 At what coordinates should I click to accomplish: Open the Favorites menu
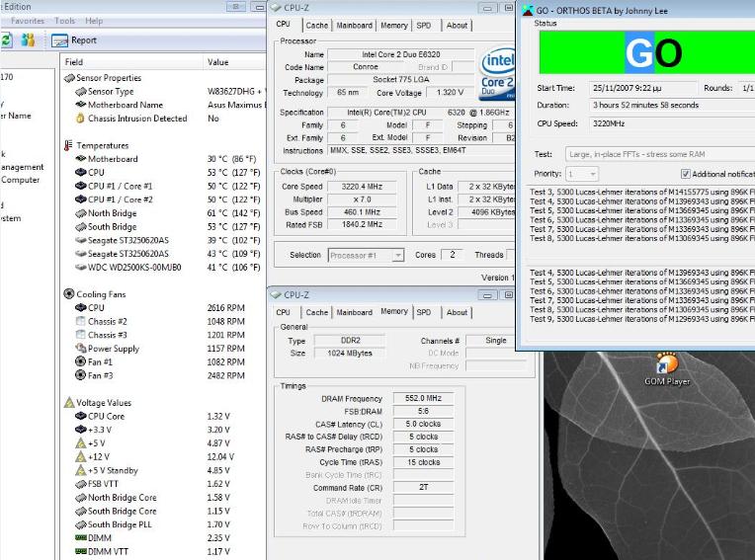[28, 21]
